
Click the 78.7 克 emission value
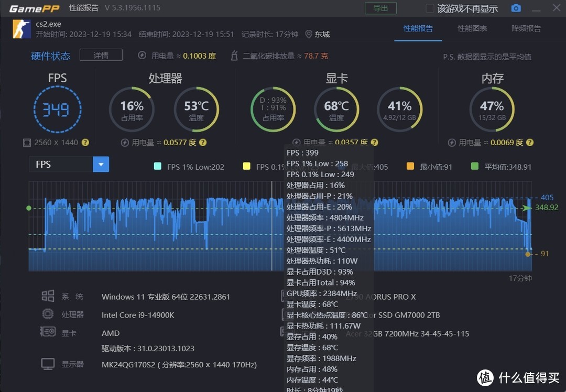316,56
